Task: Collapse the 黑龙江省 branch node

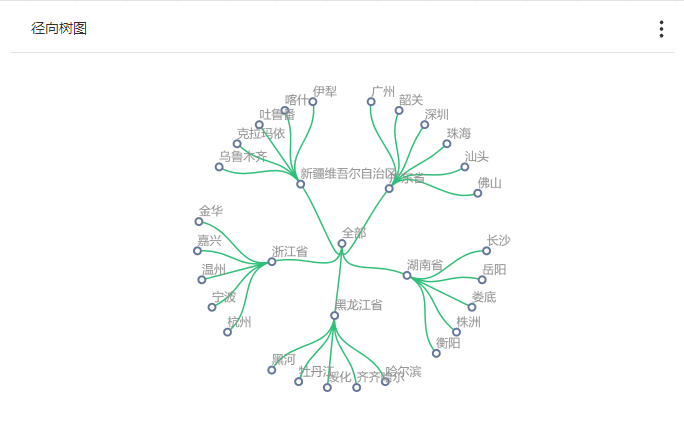Action: tap(335, 315)
